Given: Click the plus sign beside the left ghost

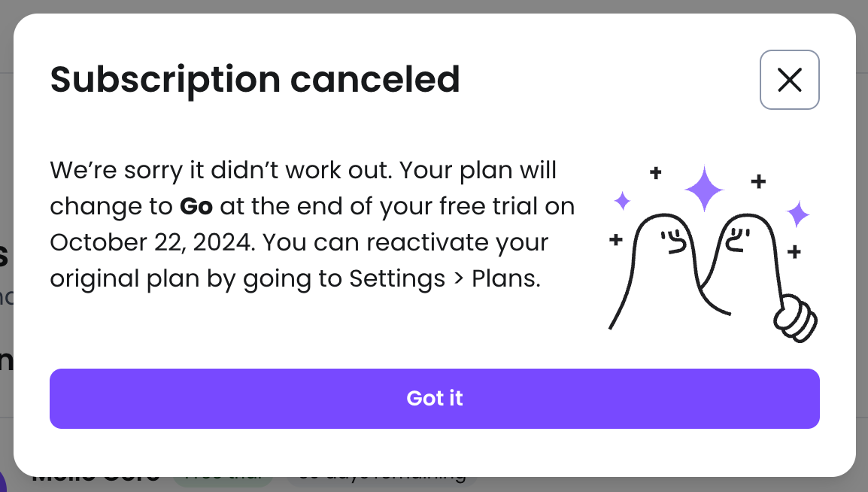Looking at the screenshot, I should (616, 241).
